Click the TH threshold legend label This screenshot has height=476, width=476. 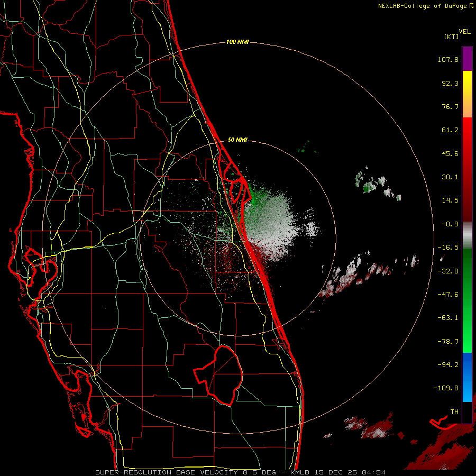[x=454, y=411]
